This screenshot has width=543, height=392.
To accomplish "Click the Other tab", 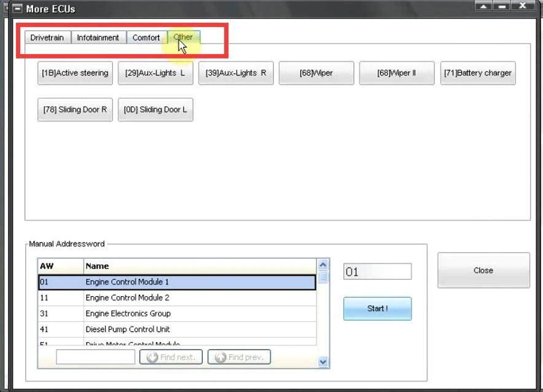I will coord(183,37).
